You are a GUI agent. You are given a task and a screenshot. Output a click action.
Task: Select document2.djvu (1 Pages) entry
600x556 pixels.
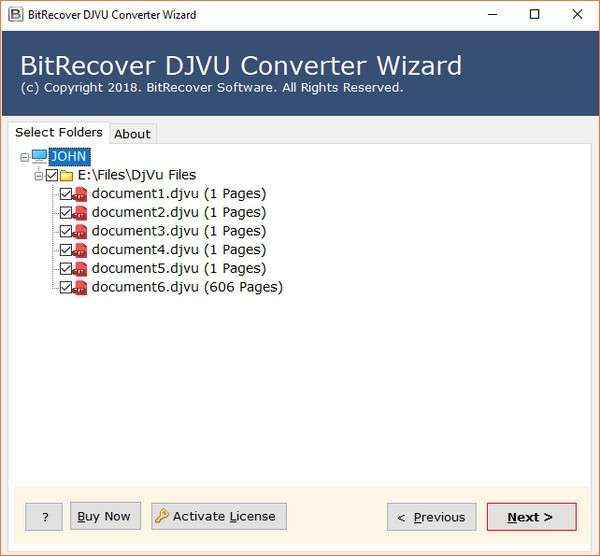click(x=179, y=213)
